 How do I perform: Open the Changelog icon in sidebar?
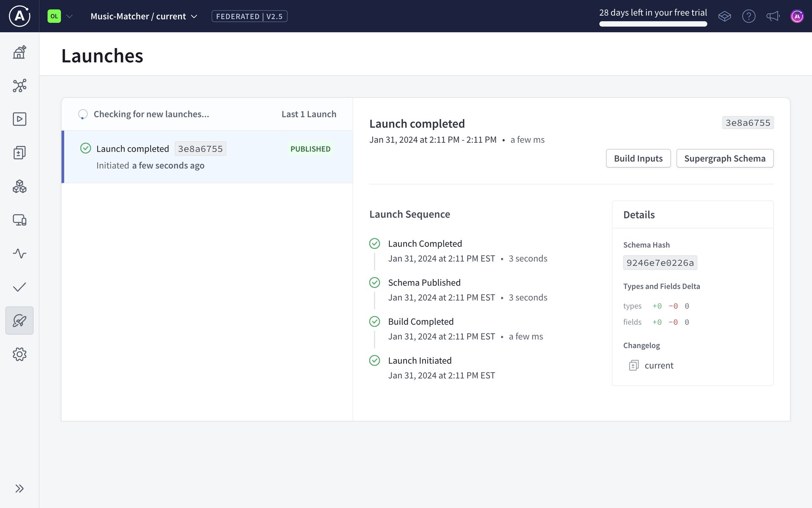click(x=19, y=152)
